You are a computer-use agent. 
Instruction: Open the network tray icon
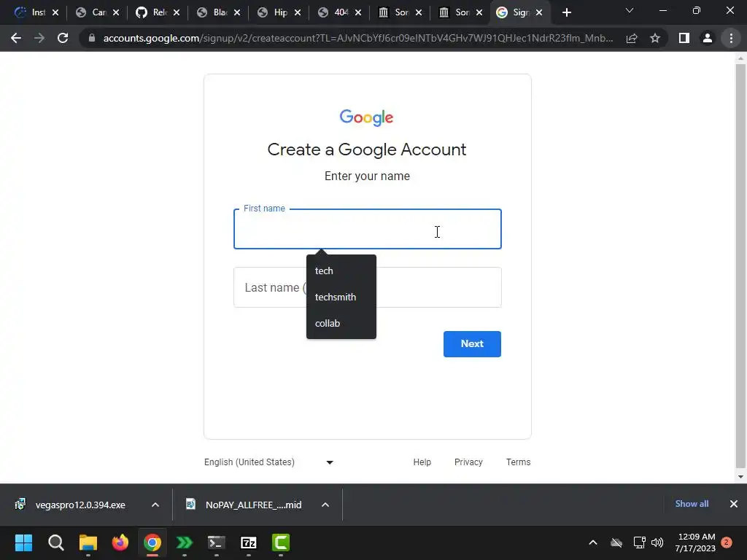tap(639, 542)
